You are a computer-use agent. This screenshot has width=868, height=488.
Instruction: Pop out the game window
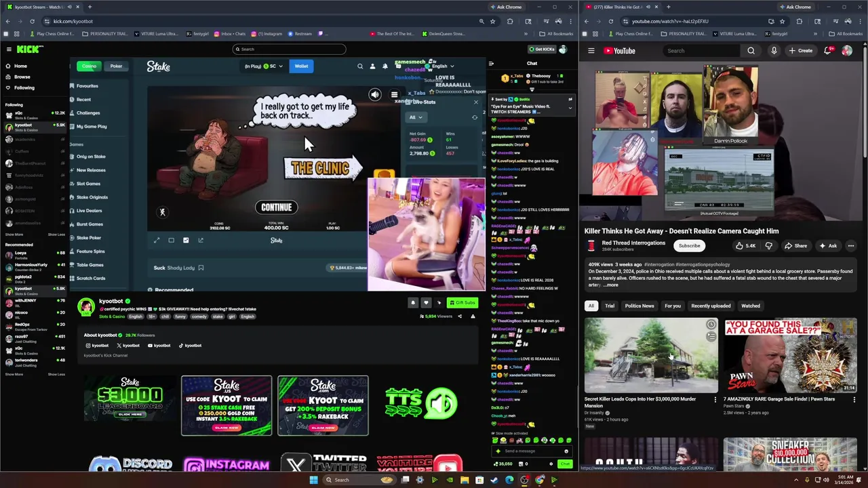pyautogui.click(x=201, y=240)
